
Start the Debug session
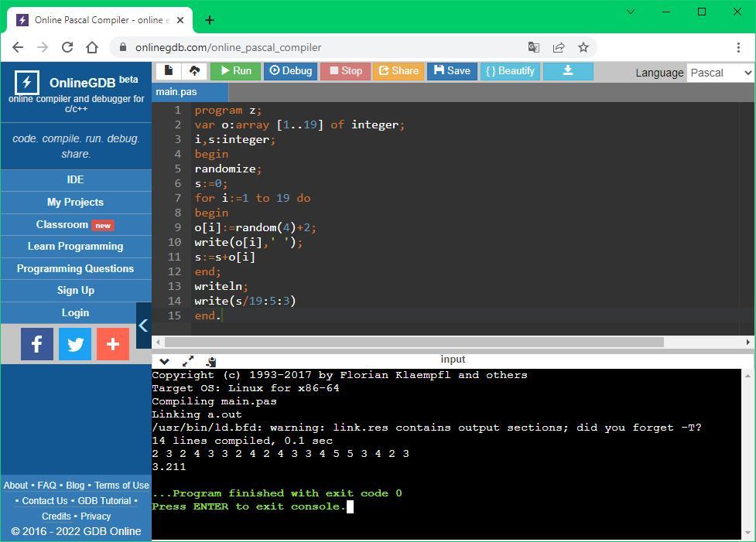coord(291,71)
